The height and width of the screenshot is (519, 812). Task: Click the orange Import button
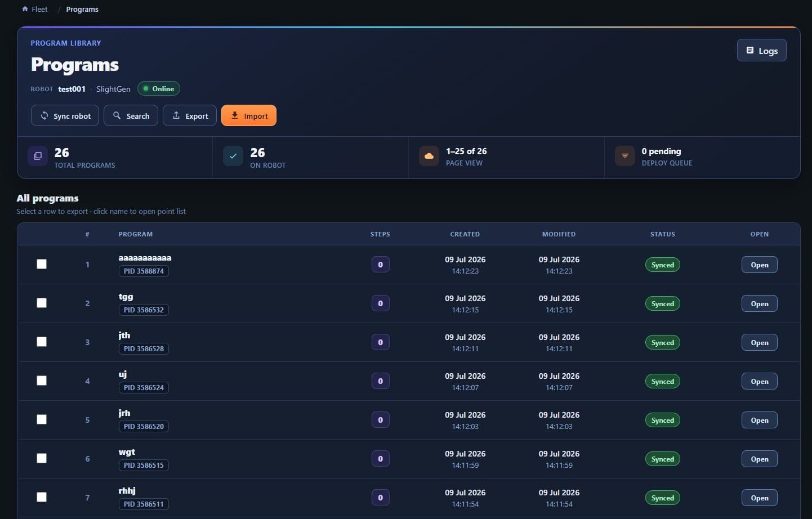point(249,115)
